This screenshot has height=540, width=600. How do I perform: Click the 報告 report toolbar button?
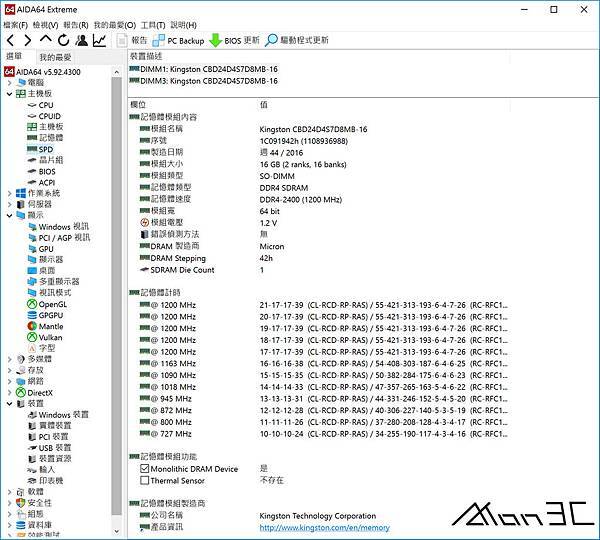click(132, 40)
